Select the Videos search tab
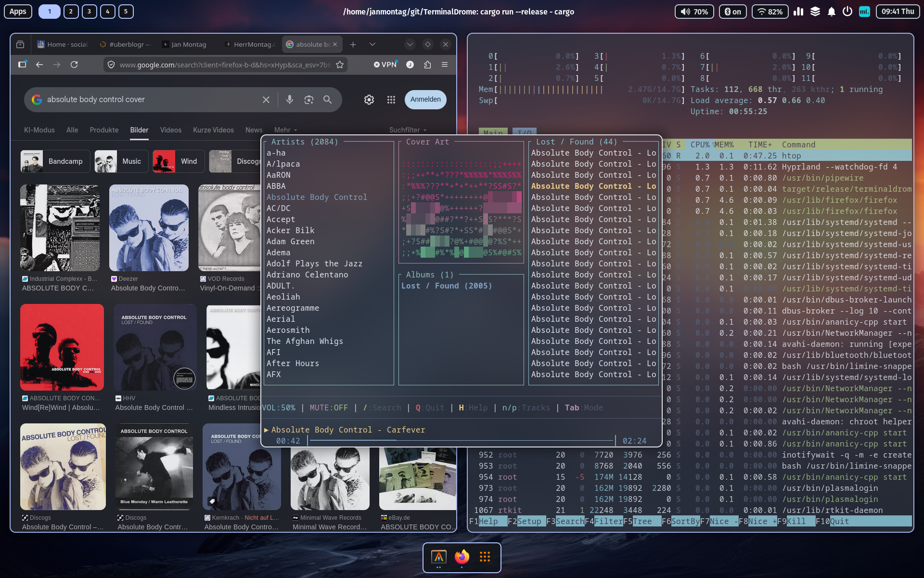 click(x=171, y=130)
